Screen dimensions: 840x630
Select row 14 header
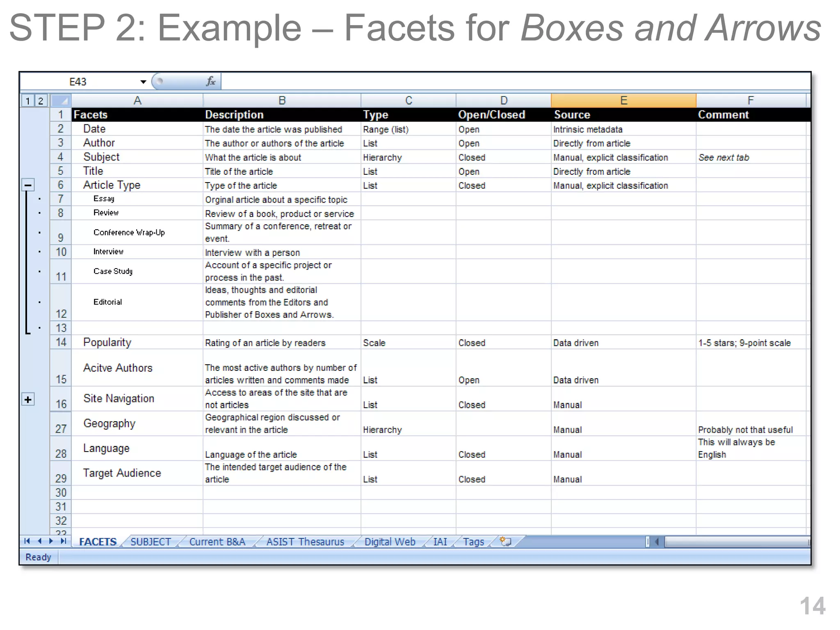61,342
